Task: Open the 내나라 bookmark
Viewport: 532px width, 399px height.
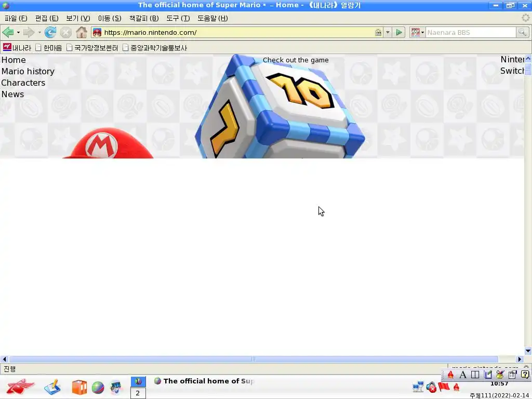Action: (17, 47)
